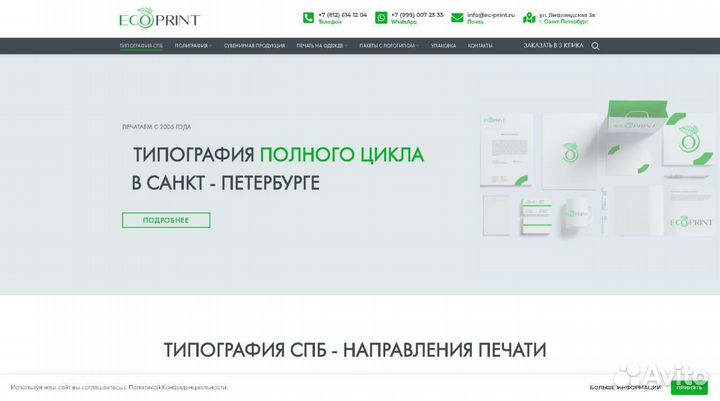Screen dimensions: 720x401
Task: Open the WhatsApp number +7 (999)
Action: [417, 15]
